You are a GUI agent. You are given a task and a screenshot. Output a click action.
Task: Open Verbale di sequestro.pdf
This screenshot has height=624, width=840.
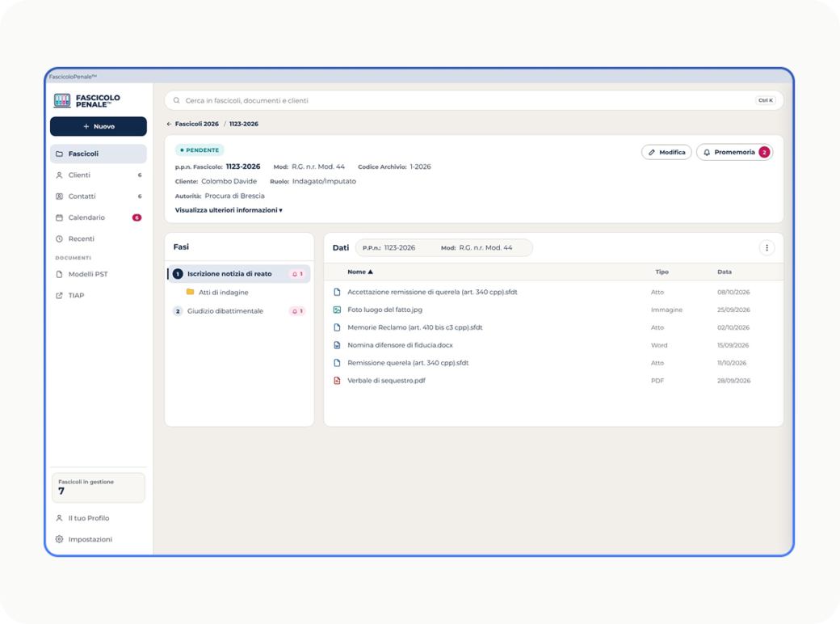[x=386, y=381]
